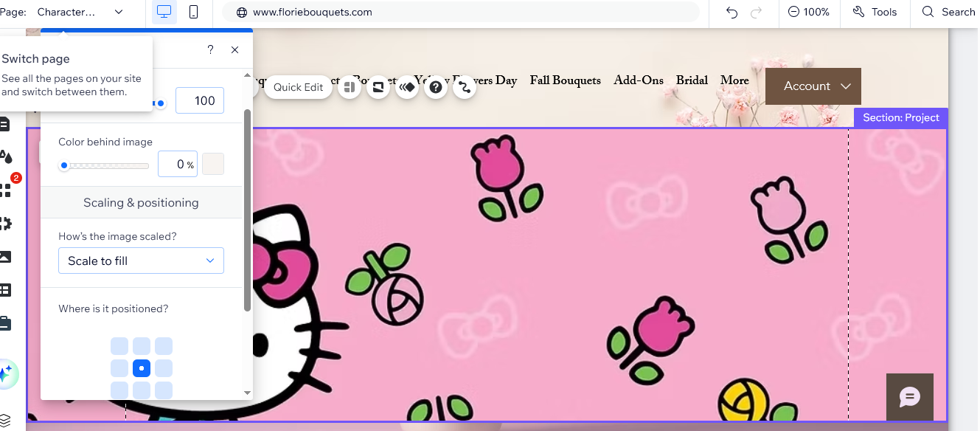The image size is (980, 431).
Task: Click the Color behind image percent field
Action: click(178, 164)
